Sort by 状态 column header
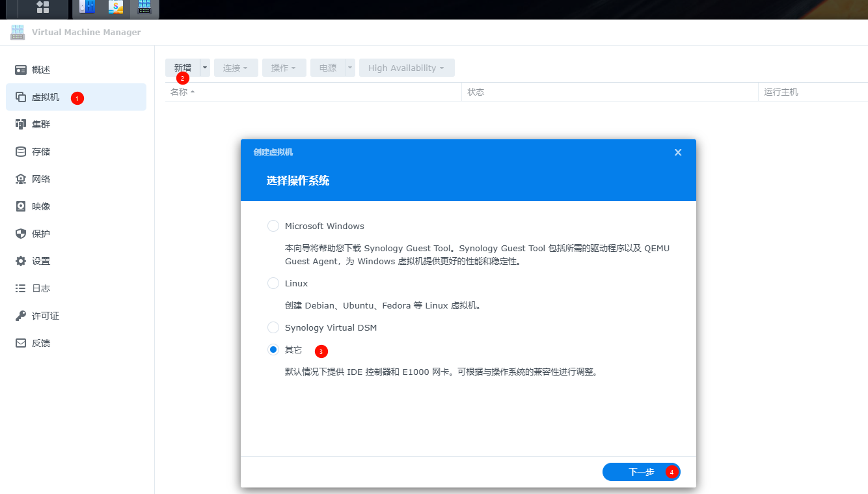868x494 pixels. (610, 92)
